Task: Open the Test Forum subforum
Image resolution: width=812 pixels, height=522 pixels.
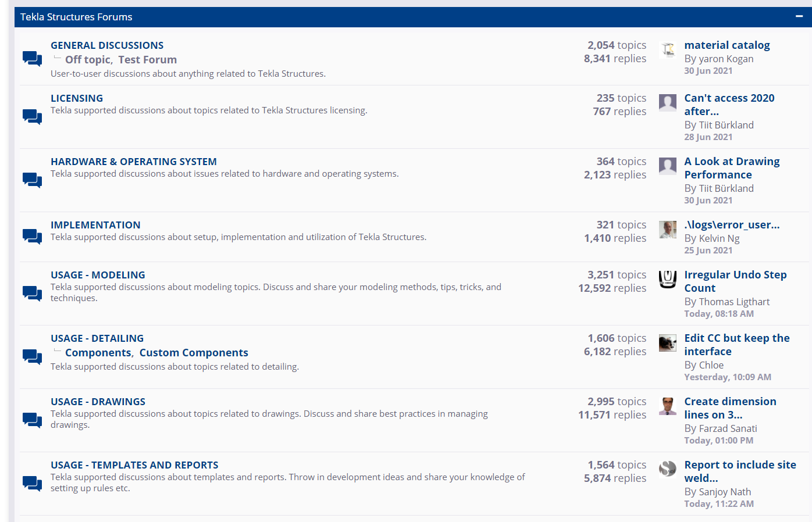Action: click(x=148, y=60)
